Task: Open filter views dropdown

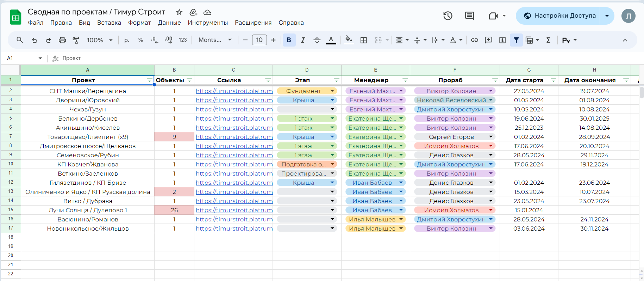Action: (532, 40)
